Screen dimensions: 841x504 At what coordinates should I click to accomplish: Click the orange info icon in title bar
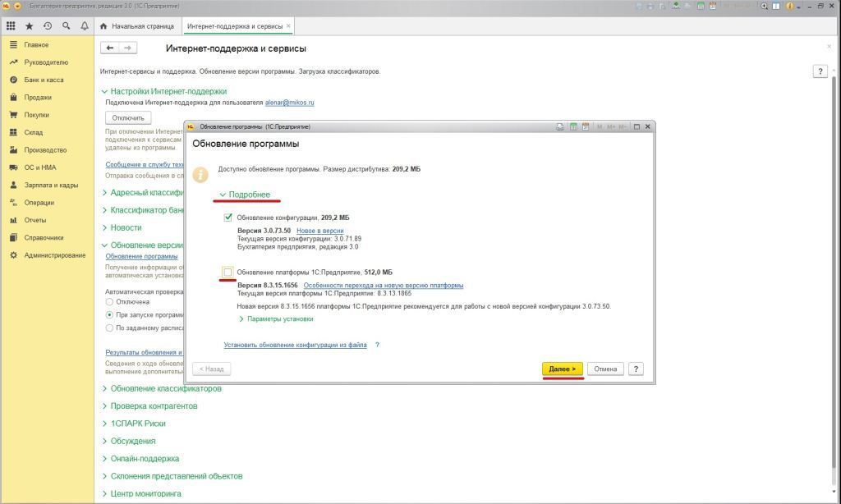point(789,6)
